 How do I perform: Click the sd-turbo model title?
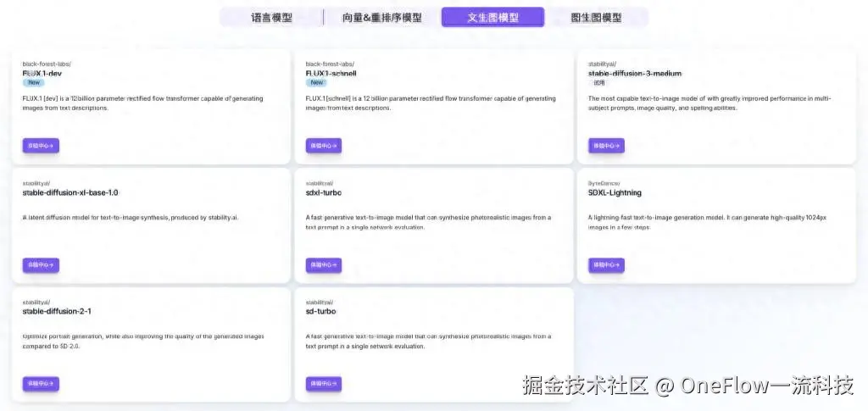[x=321, y=311]
